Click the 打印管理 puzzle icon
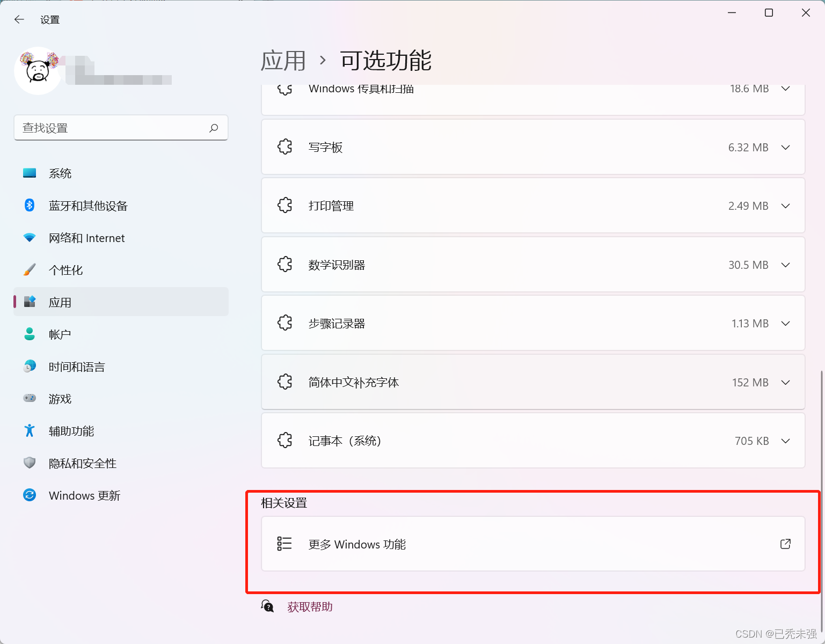Viewport: 825px width, 644px height. coord(285,205)
